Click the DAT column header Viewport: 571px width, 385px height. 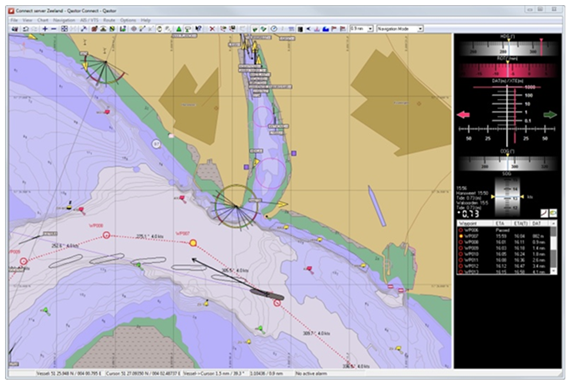(540, 223)
